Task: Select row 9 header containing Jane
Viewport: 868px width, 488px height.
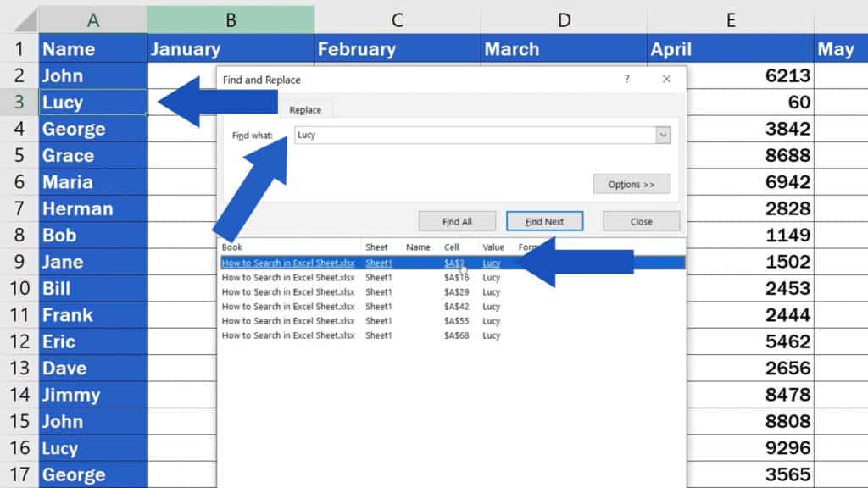Action: click(x=19, y=262)
